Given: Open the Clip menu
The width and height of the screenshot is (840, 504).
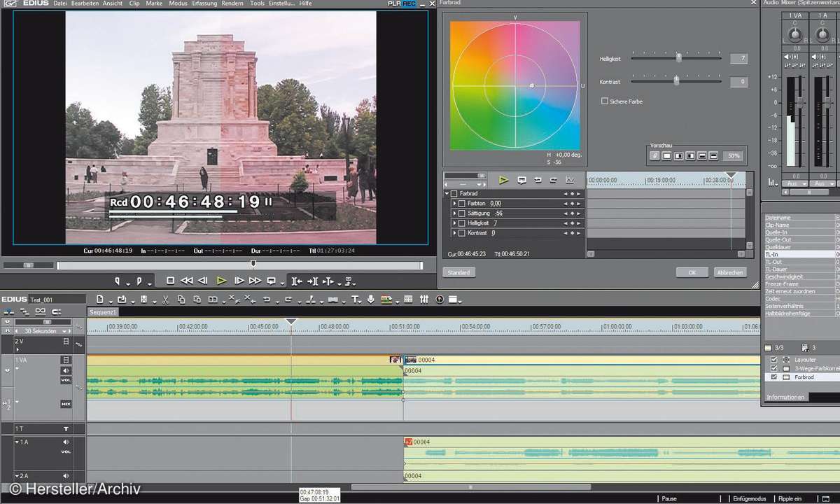Looking at the screenshot, I should tap(134, 3).
